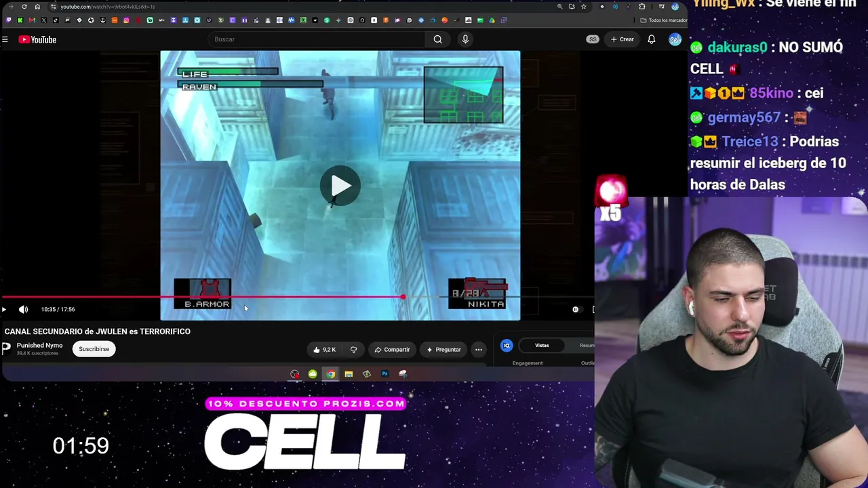
Task: Open Todos los marcadores bookmarks folder
Action: point(665,20)
